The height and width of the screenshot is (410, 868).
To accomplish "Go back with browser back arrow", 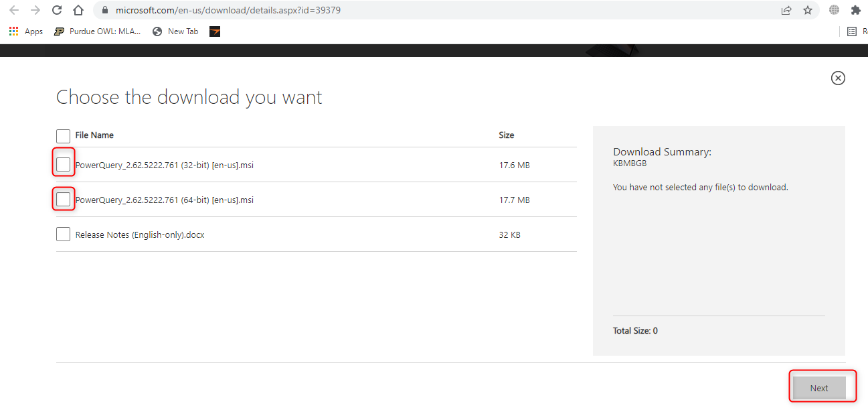I will click(x=14, y=11).
